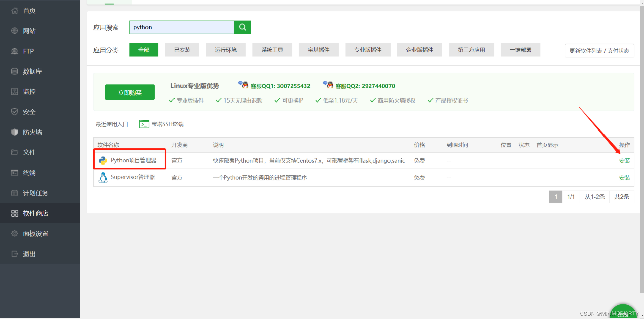
Task: Filter by 第三方应用 category
Action: coord(472,50)
